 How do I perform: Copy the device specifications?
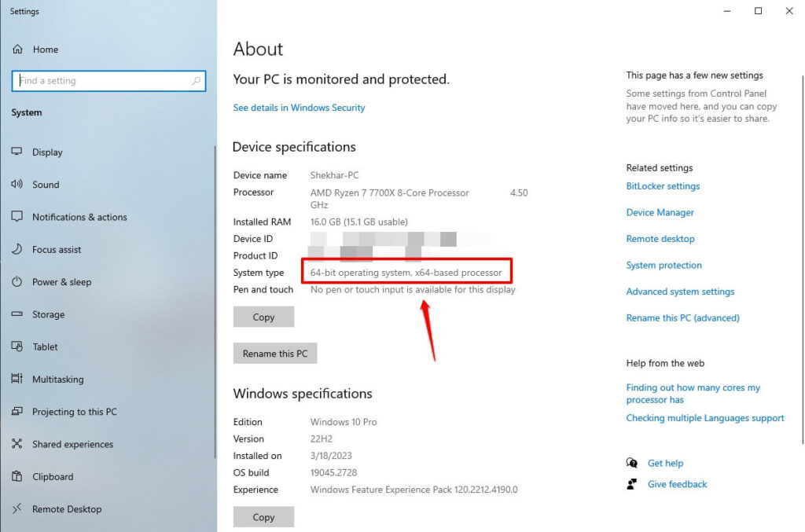pos(263,317)
